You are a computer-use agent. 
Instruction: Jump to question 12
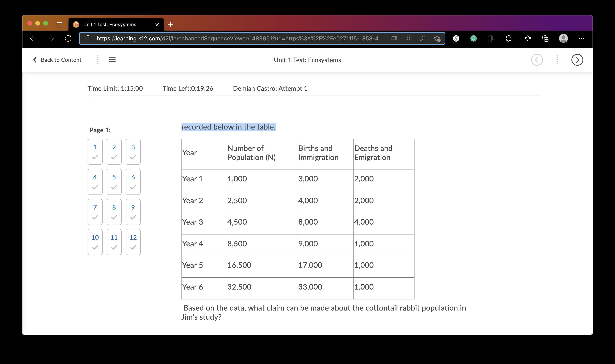pos(133,242)
